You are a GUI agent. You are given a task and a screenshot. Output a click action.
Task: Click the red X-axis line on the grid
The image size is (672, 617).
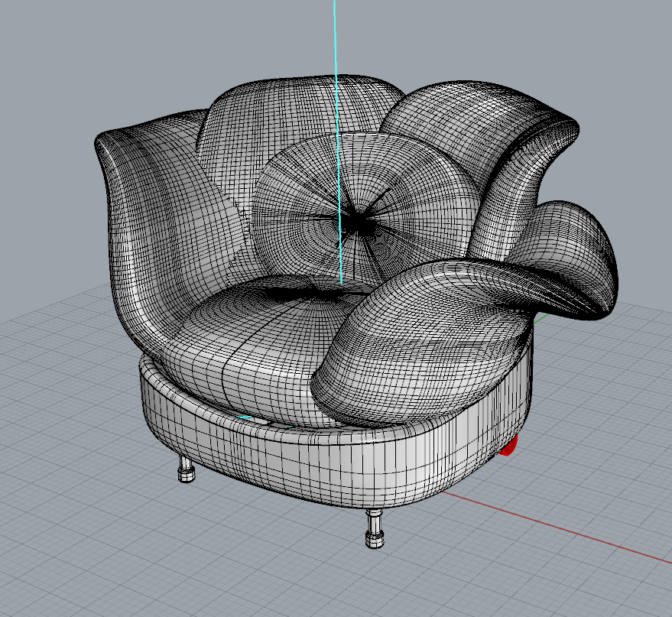click(x=557, y=527)
